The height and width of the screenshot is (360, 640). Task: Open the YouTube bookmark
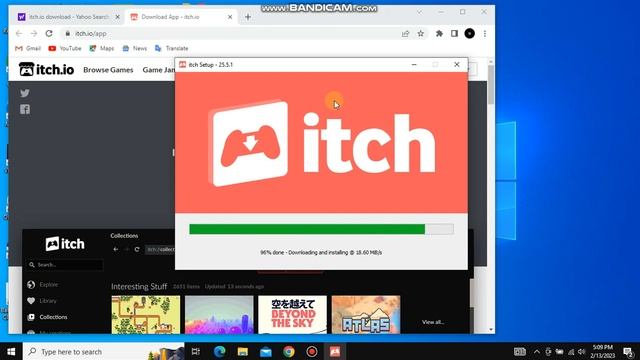coord(65,48)
